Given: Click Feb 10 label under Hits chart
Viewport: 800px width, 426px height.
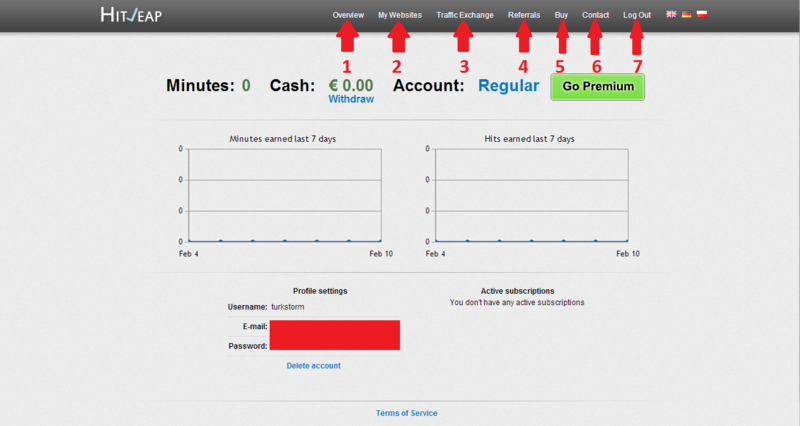Looking at the screenshot, I should [628, 254].
